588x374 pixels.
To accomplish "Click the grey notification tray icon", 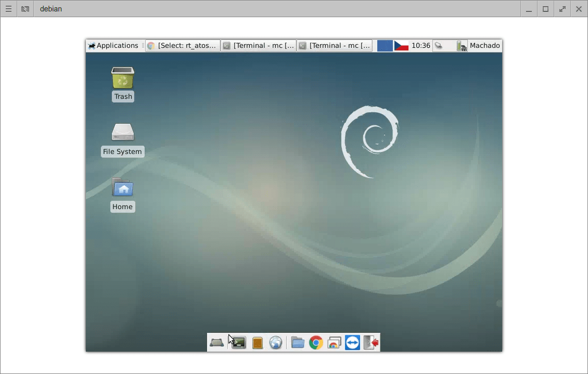I will pyautogui.click(x=438, y=46).
